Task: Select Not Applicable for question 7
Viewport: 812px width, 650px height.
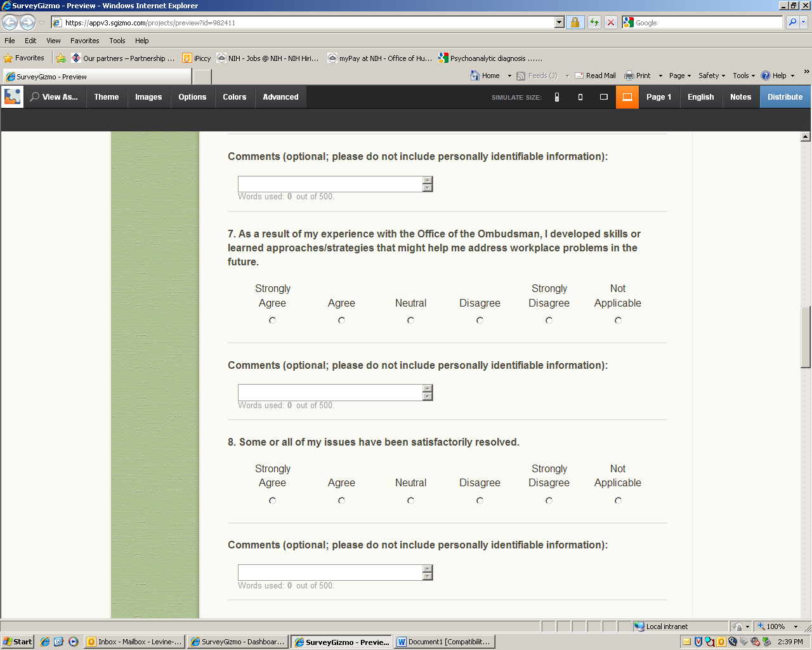Action: click(x=618, y=321)
